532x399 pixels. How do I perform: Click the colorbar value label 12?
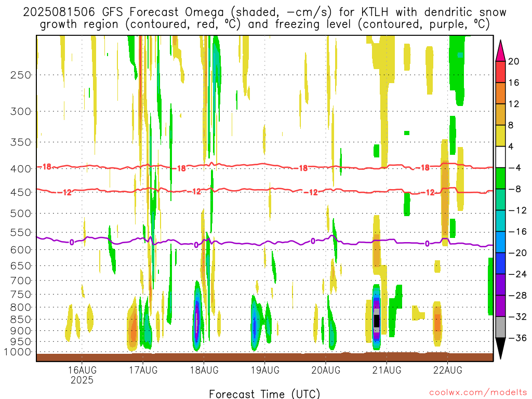(514, 104)
